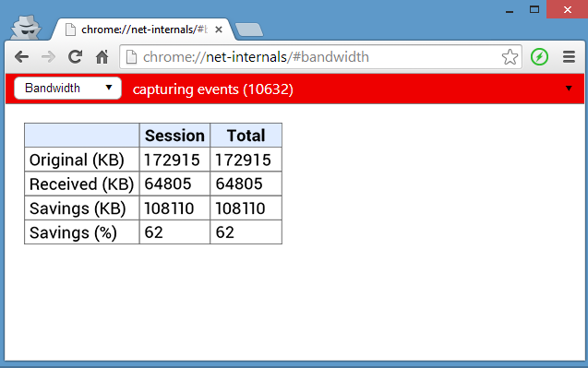Select the Session column header
The image size is (588, 368).
(174, 136)
